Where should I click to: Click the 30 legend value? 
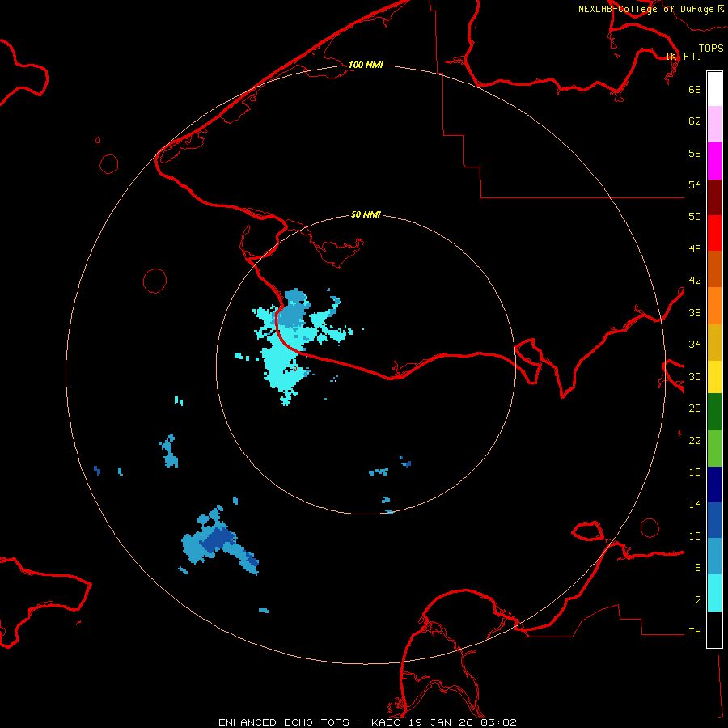(x=695, y=376)
